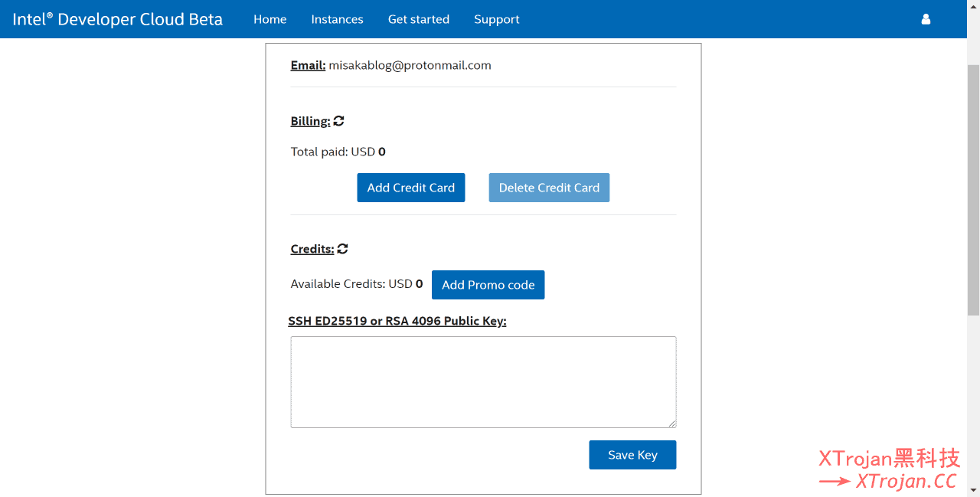Click the Email: label
Image resolution: width=980 pixels, height=497 pixels.
309,65
